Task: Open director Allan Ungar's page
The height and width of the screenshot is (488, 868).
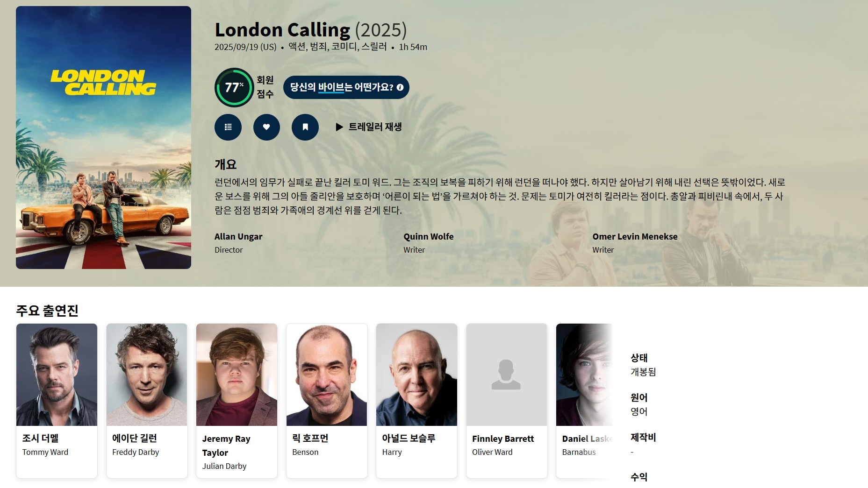Action: 238,236
